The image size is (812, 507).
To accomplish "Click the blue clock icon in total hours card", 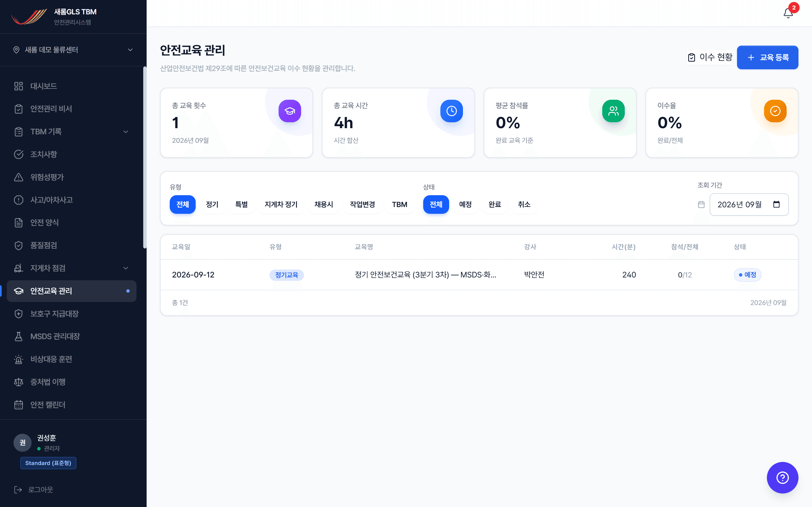I will 451,111.
